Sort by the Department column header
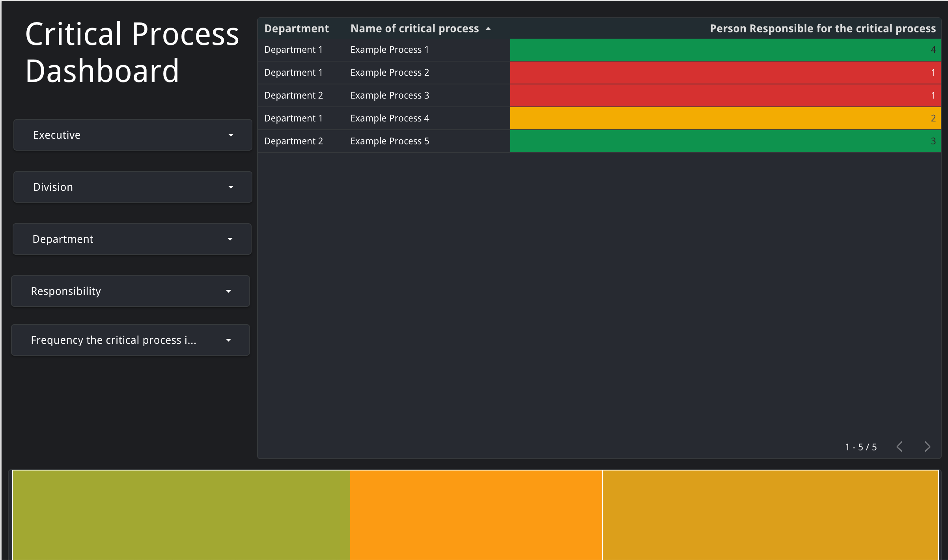Image resolution: width=948 pixels, height=560 pixels. (296, 28)
